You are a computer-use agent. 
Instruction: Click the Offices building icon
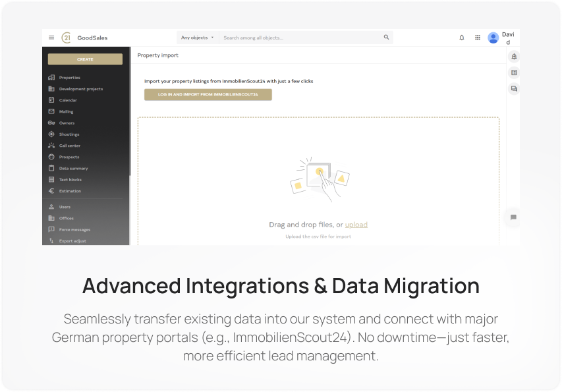(x=51, y=218)
